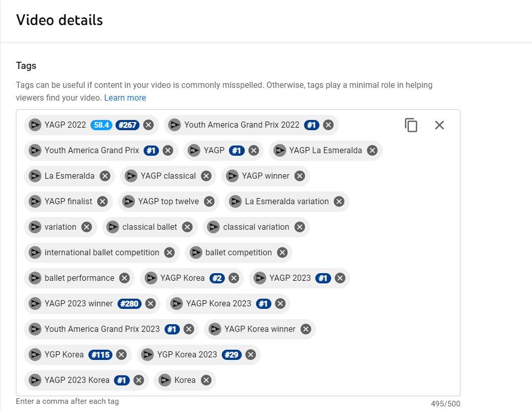This screenshot has height=411, width=532.
Task: Click the #280 rank badge on YAGP 2023 winner
Action: (x=130, y=304)
